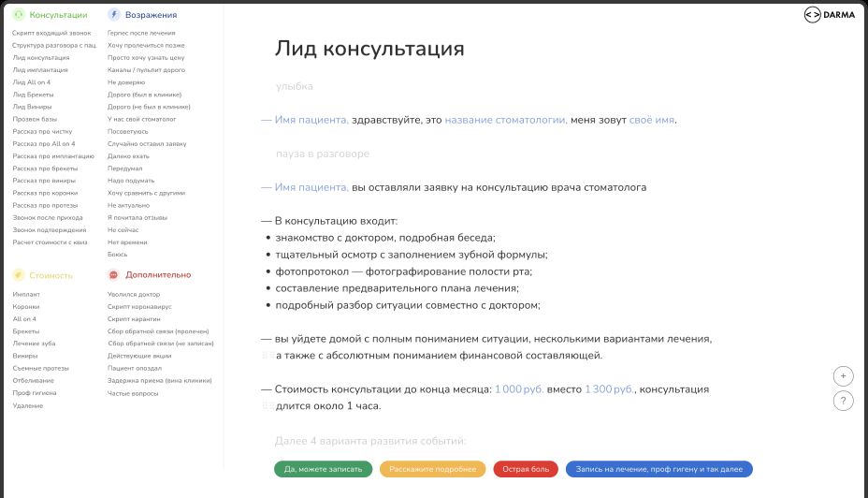The width and height of the screenshot is (868, 498).
Task: Click the green Консультации headset icon
Action: tap(19, 15)
